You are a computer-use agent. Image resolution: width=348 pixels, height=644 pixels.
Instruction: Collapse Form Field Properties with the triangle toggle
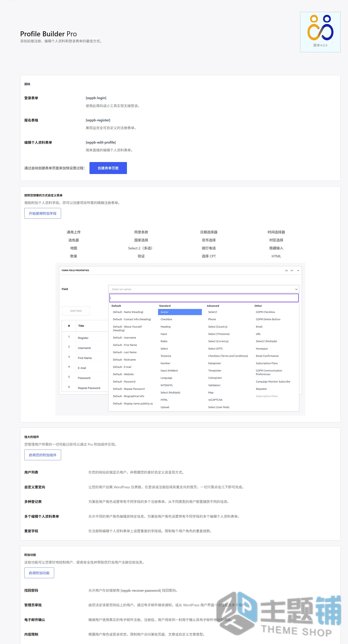[298, 270]
